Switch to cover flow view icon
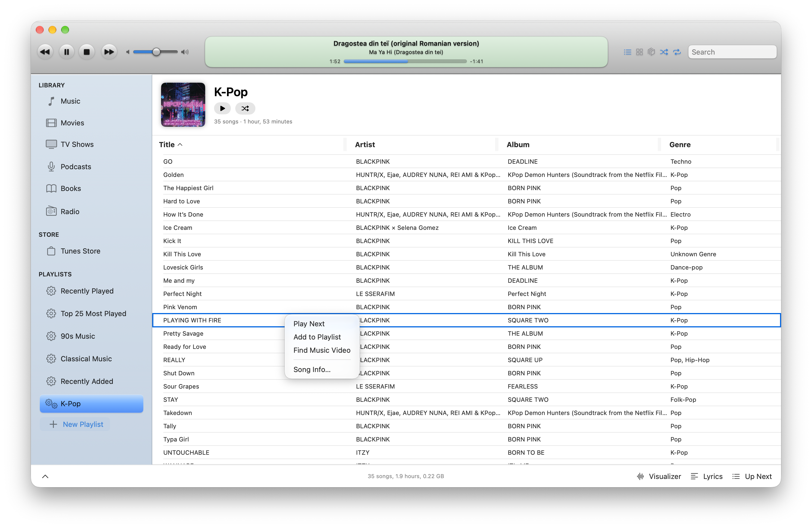This screenshot has height=528, width=812. 651,52
